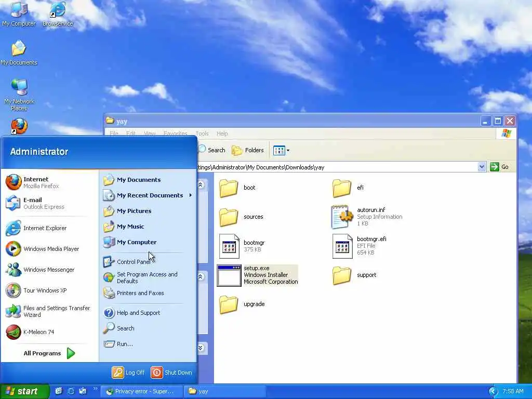Open Help menu in yay window
532x399 pixels.
(x=222, y=134)
